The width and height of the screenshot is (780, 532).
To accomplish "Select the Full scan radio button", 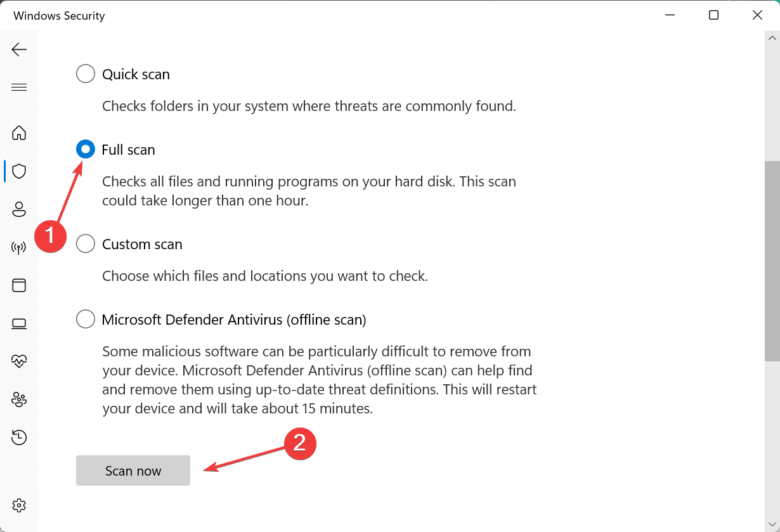I will tap(86, 150).
